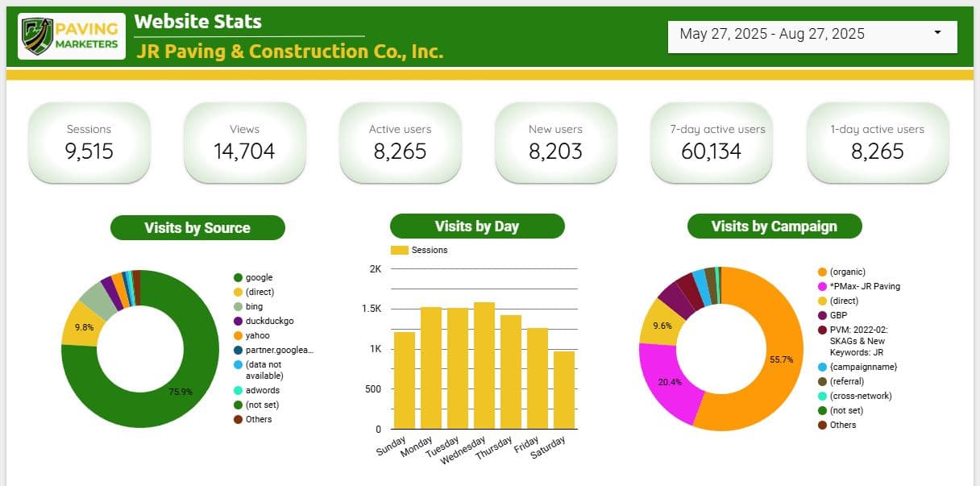Click the 7-day active users scorecard
This screenshot has height=486, width=980.
tap(712, 143)
